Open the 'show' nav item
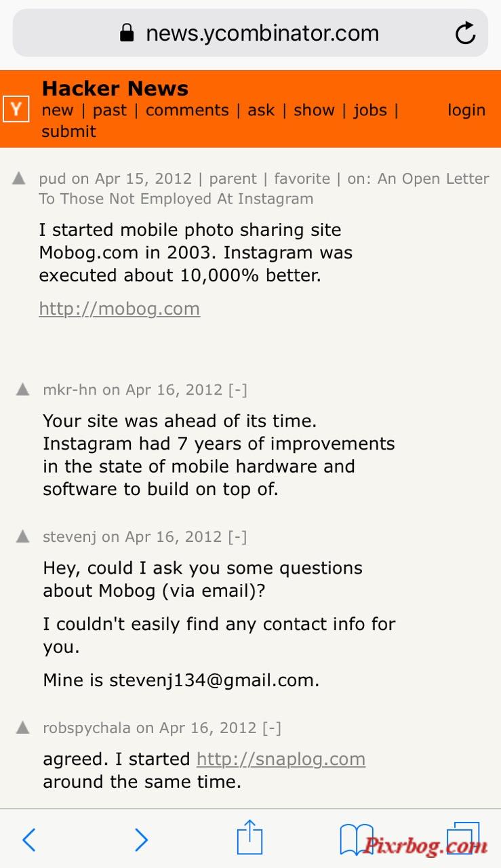501x868 pixels. click(x=314, y=110)
